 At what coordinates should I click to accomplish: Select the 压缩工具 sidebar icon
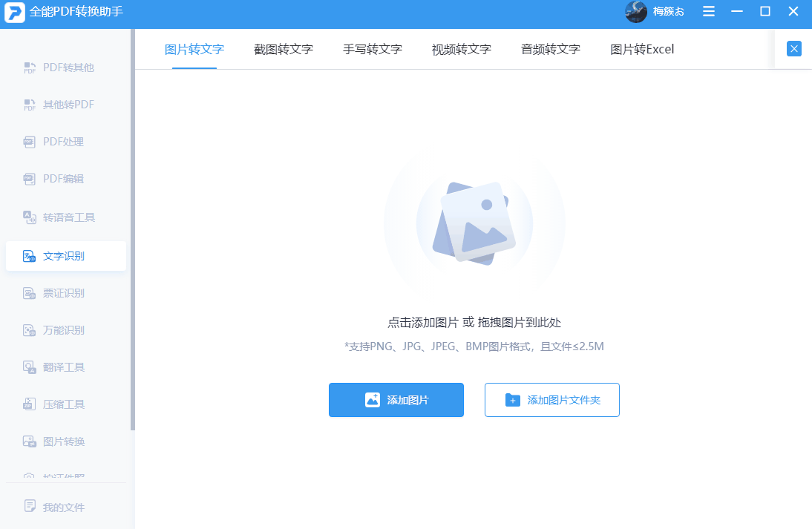point(58,404)
